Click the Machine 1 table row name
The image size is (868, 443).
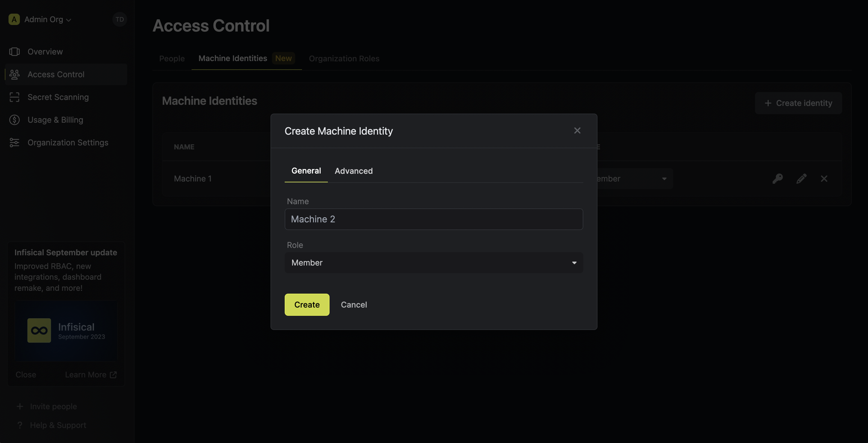193,179
